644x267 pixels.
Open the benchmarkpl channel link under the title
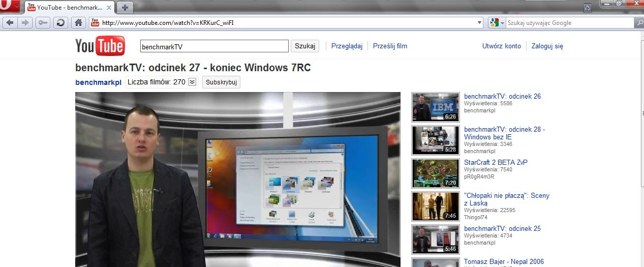click(98, 82)
